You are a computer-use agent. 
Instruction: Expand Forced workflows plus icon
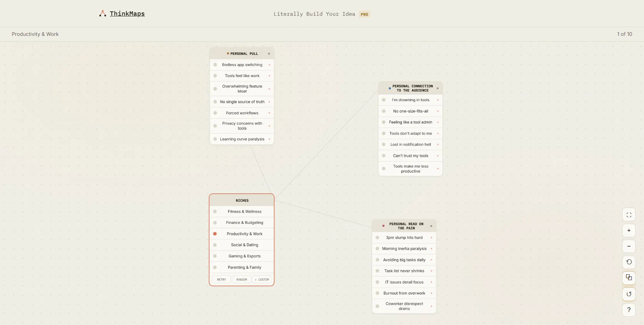[x=269, y=113]
